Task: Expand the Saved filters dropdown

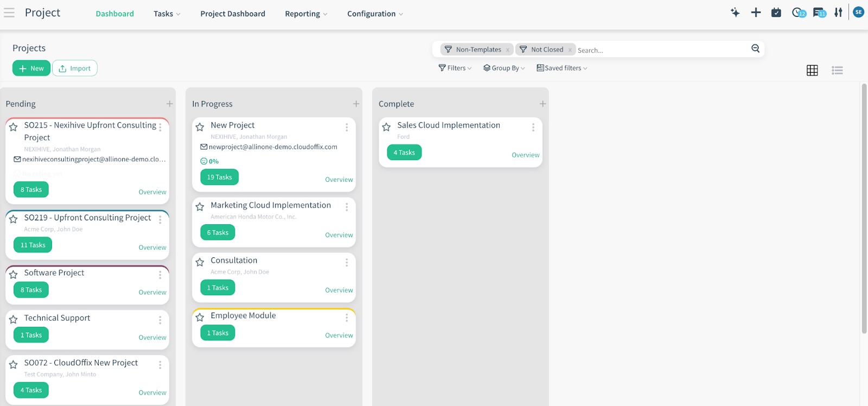Action: (562, 68)
